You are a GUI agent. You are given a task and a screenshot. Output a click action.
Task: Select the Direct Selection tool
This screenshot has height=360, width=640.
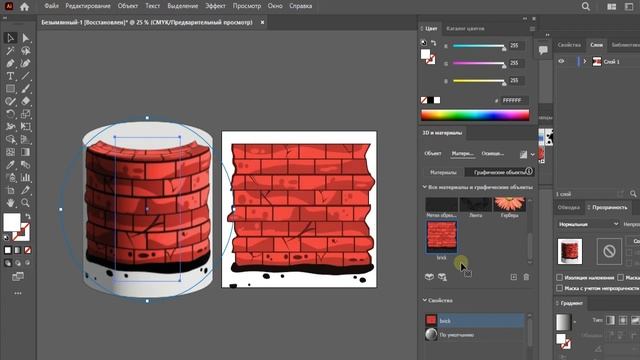(26, 38)
